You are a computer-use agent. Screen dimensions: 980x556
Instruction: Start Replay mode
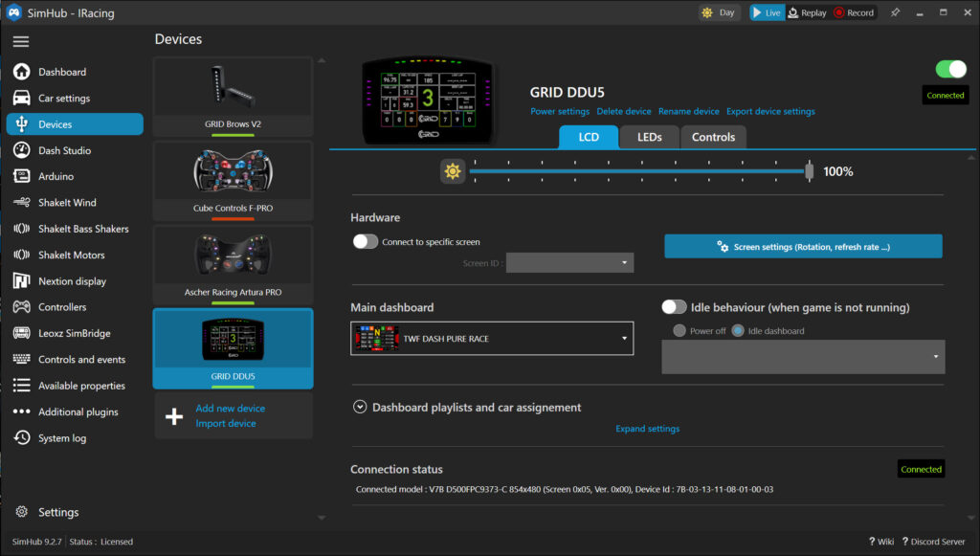807,12
